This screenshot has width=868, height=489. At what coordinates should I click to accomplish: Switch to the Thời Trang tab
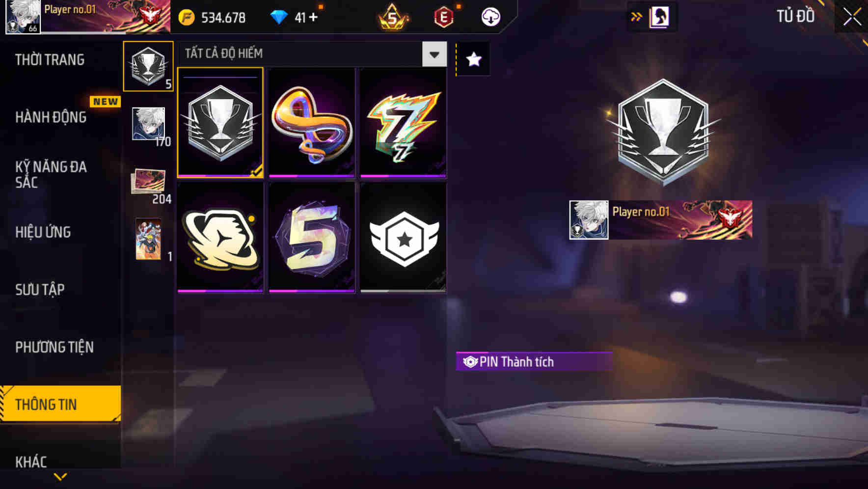pyautogui.click(x=50, y=60)
